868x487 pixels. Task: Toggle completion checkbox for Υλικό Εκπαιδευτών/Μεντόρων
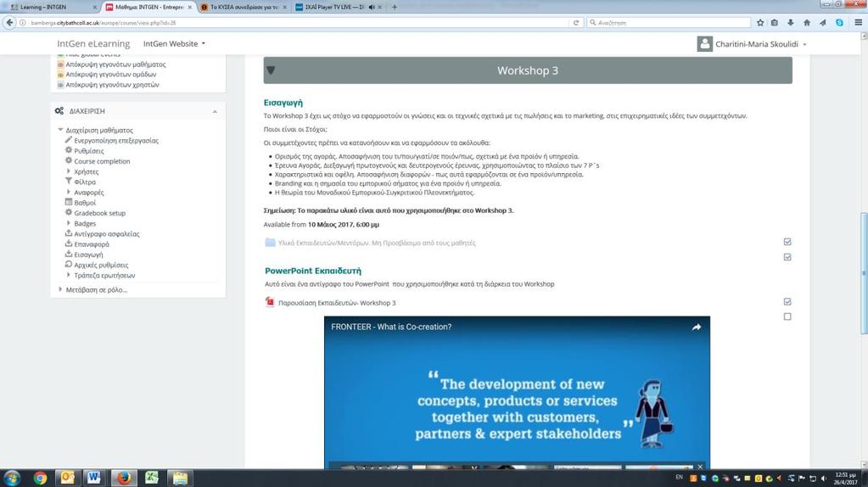click(x=787, y=242)
